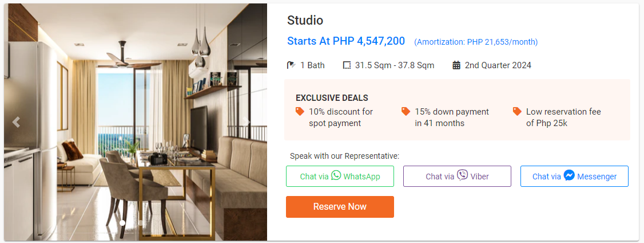Select the first carousel indicator dot
This screenshot has height=243, width=644.
tap(122, 222)
